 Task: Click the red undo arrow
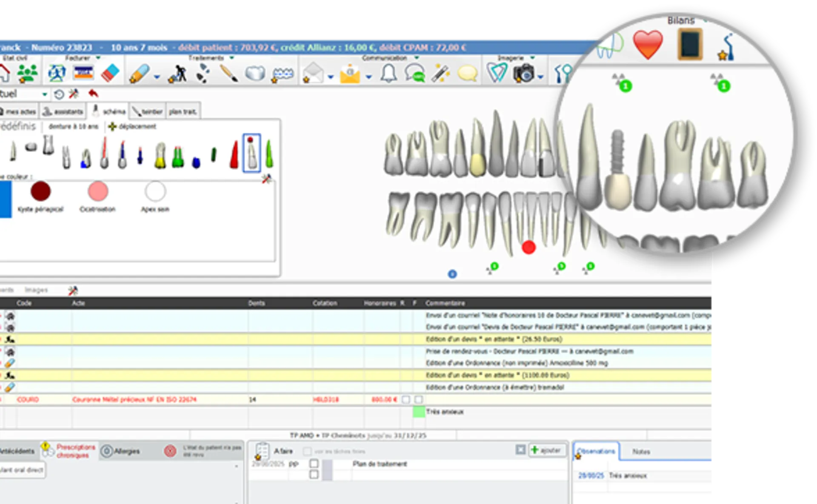point(93,93)
